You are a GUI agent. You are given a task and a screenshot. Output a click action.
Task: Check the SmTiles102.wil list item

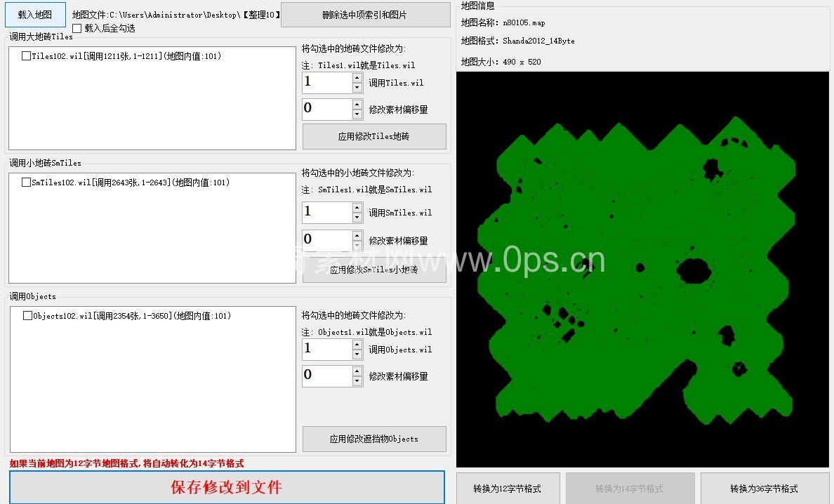26,183
